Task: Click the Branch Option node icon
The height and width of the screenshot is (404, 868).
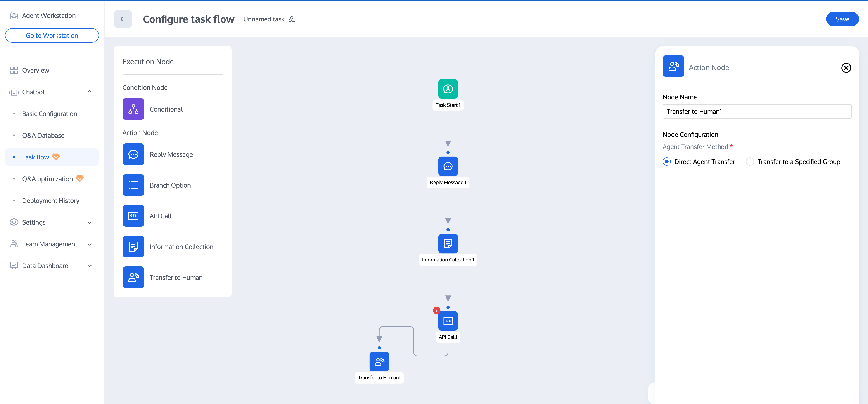Action: pos(133,185)
